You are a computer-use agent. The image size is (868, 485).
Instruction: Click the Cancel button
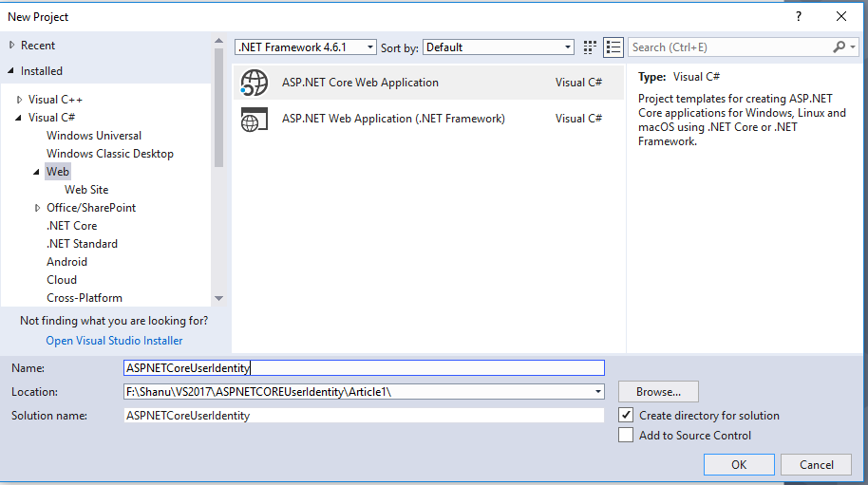pos(816,464)
